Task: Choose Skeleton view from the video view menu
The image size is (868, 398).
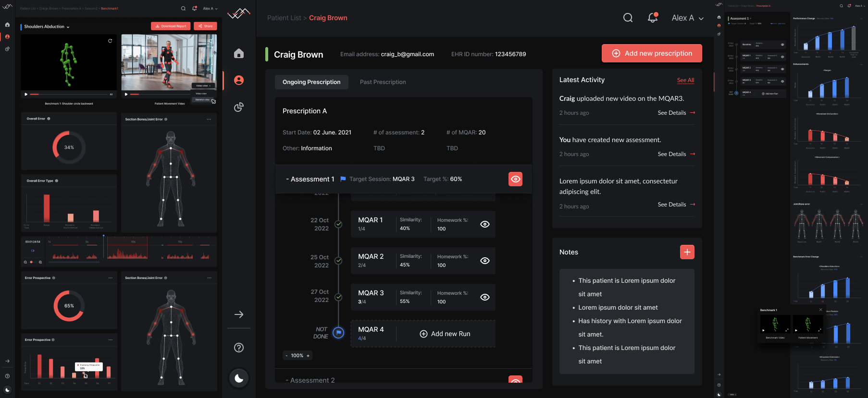Action: [202, 100]
